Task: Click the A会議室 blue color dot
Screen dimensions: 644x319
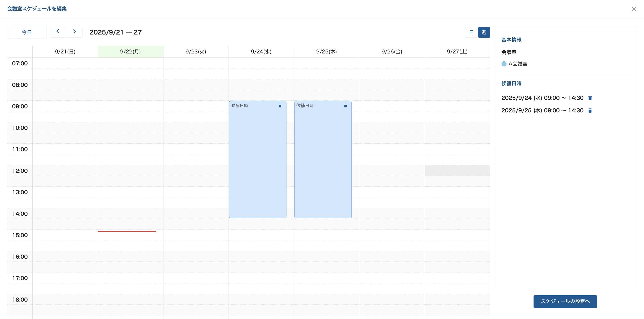Action: 504,64
